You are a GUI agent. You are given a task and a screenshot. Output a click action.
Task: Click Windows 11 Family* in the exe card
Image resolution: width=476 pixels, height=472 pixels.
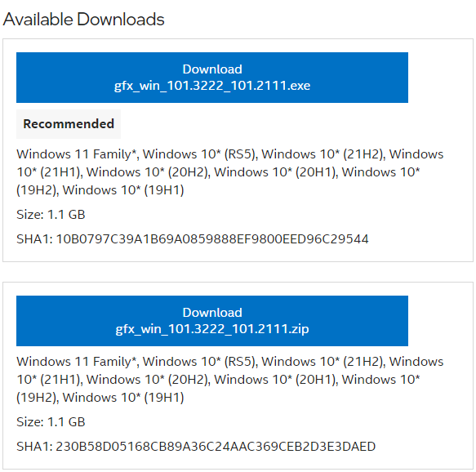pos(76,154)
